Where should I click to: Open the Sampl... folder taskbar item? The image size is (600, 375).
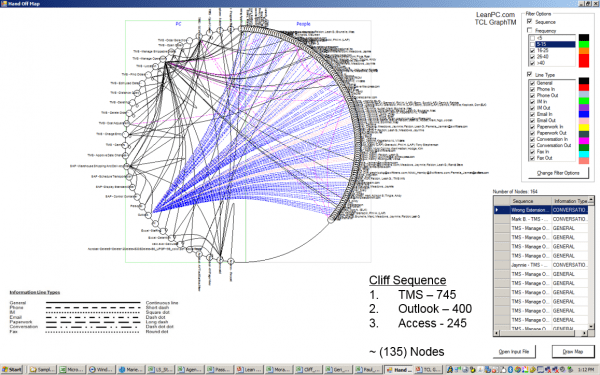[x=42, y=370]
